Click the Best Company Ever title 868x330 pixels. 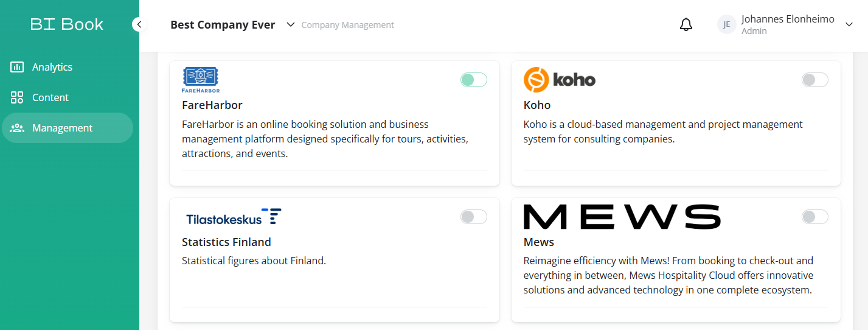(x=223, y=25)
